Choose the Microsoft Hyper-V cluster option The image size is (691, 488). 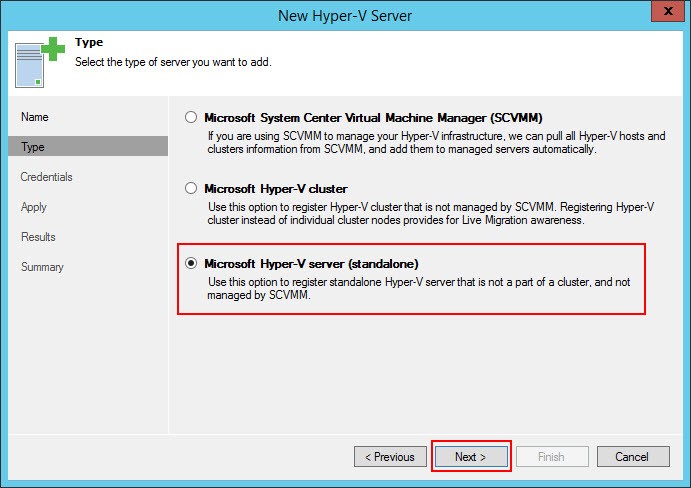point(191,188)
